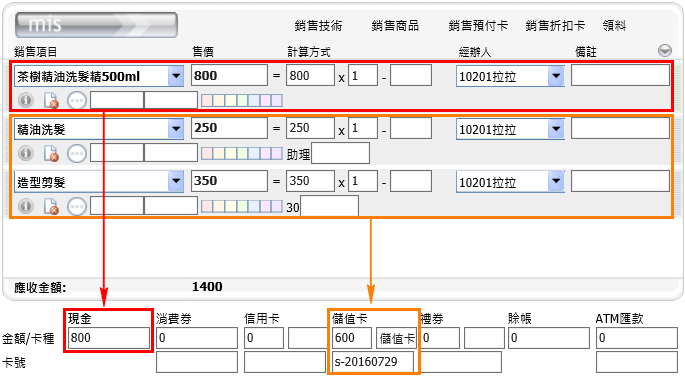Click color palette strip in 造型剪髮 row
Viewport: 685px width, 377px height.
(242, 206)
